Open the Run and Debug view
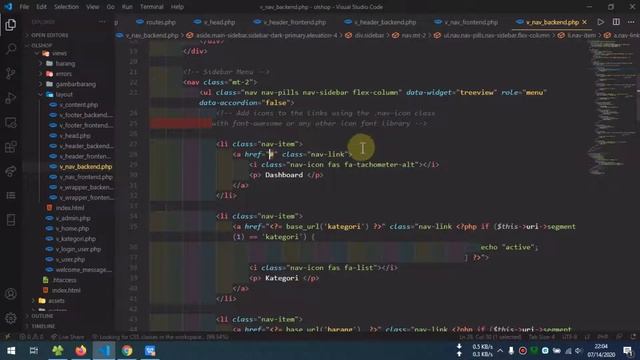Viewport: 640px width, 360px height. (x=11, y=98)
